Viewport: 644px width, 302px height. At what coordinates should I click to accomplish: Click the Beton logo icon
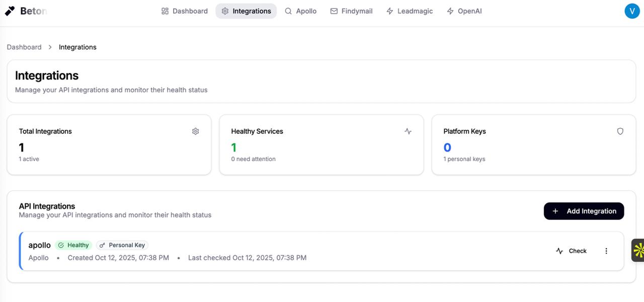coord(9,11)
